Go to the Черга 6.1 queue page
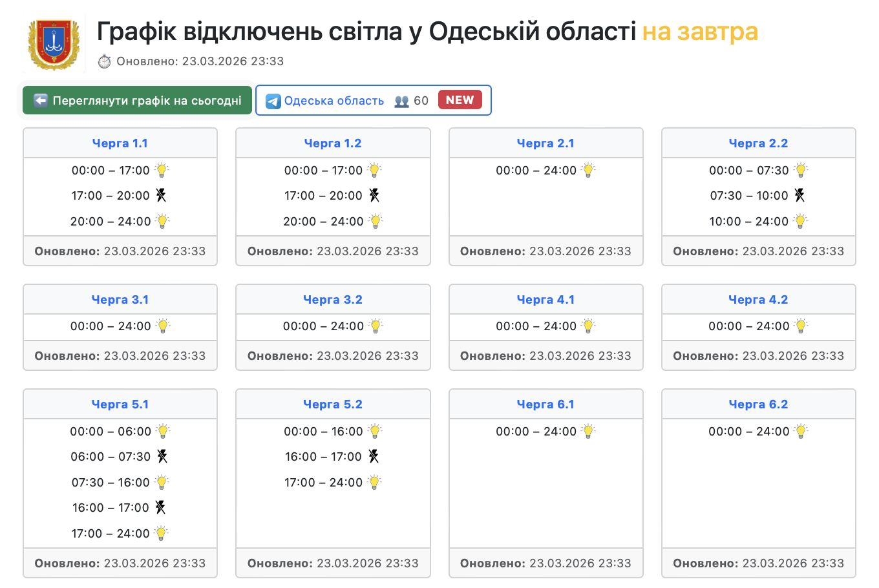The height and width of the screenshot is (588, 879). pyautogui.click(x=545, y=404)
